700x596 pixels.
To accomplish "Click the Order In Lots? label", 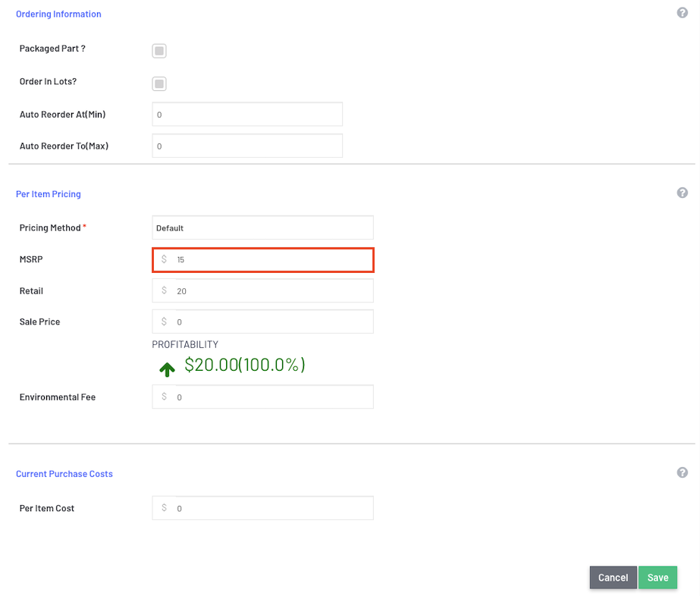I will tap(48, 82).
